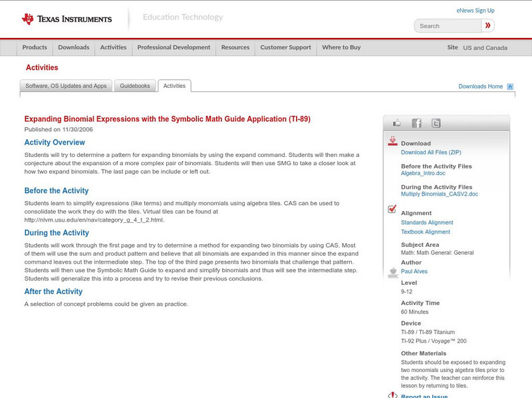This screenshot has width=532, height=398.
Task: Change site region US and Canada
Action: [x=485, y=48]
